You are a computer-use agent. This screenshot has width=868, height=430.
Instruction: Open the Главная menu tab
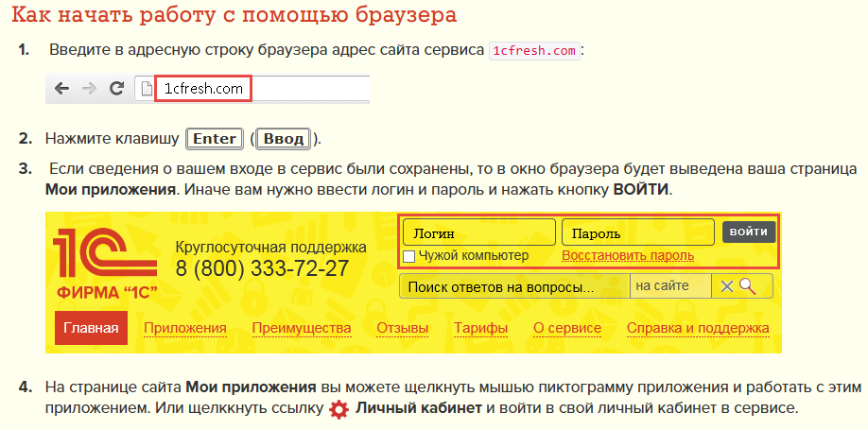pos(91,328)
